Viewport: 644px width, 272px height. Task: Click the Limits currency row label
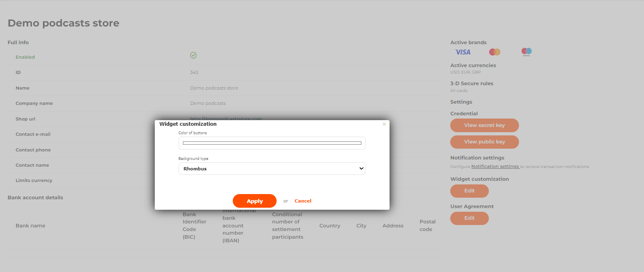(x=34, y=180)
